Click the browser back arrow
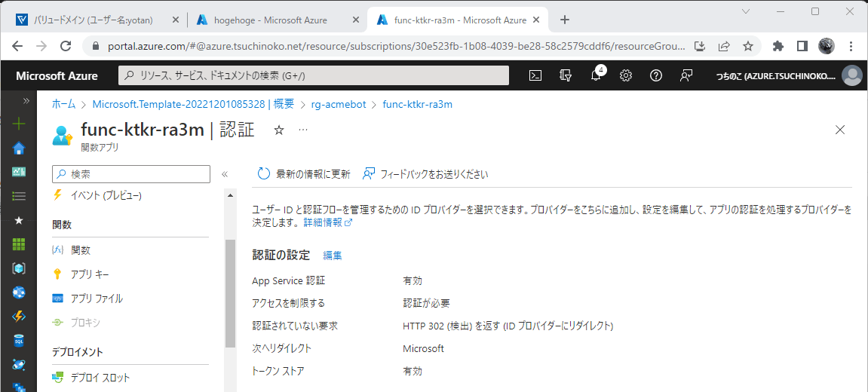 click(17, 47)
